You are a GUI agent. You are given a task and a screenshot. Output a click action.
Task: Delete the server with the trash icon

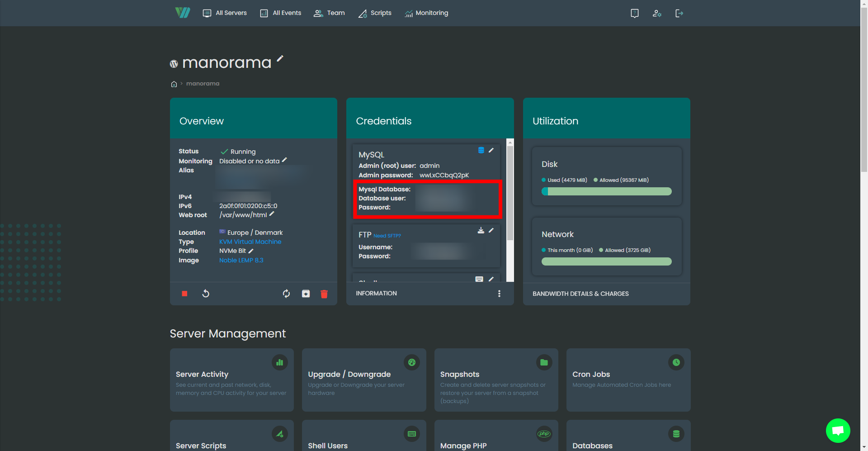[x=324, y=294]
